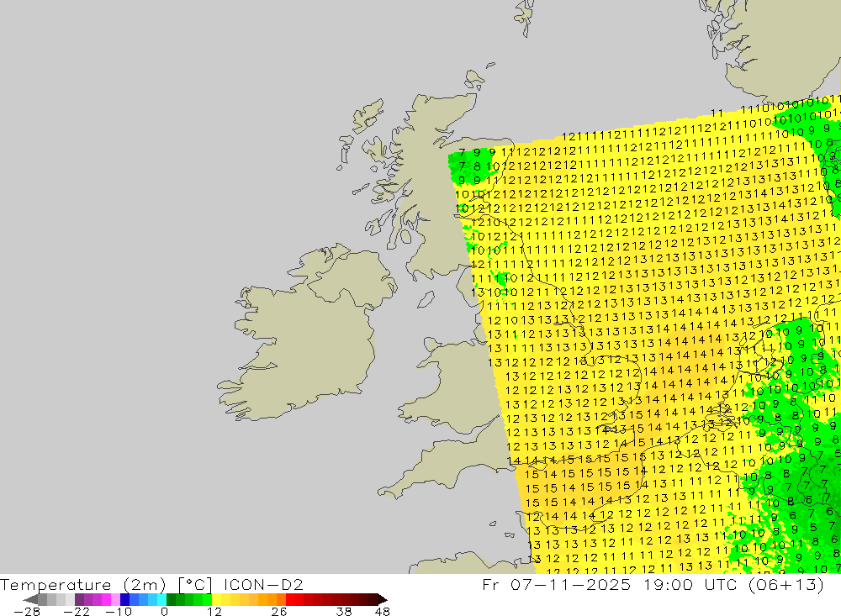Pick the orange legend swatch before 26
The width and height of the screenshot is (841, 616).
tap(281, 600)
